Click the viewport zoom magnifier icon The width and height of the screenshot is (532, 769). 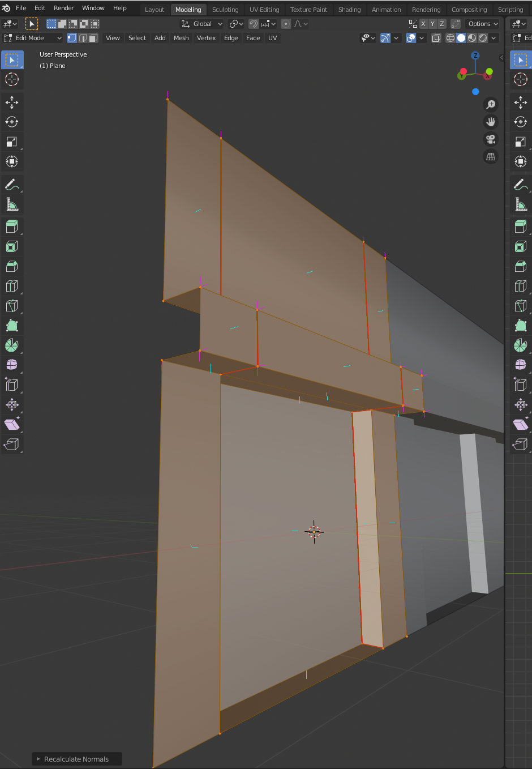coord(491,104)
